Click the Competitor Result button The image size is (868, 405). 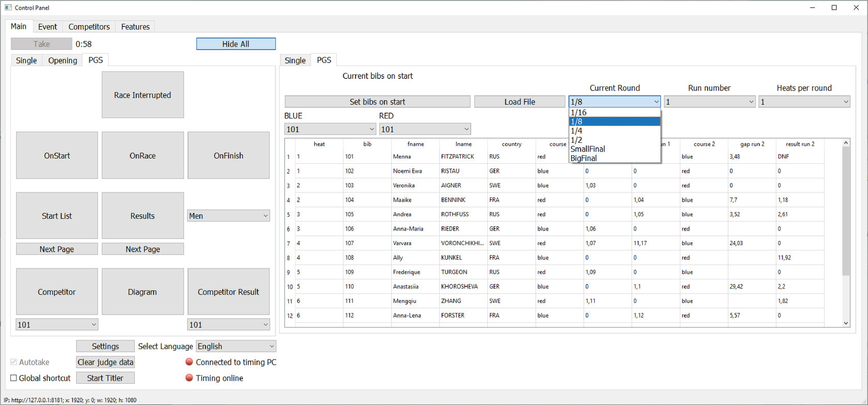(229, 292)
